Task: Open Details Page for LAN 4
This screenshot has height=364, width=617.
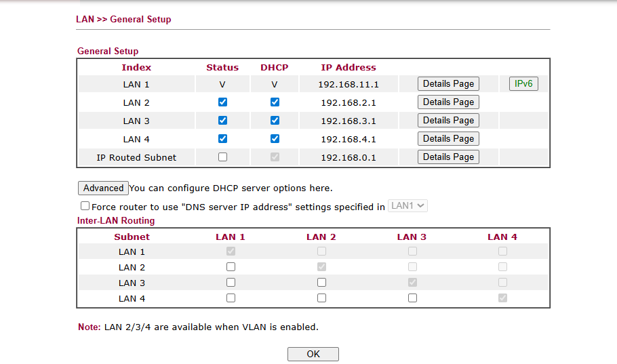Action: (x=448, y=138)
